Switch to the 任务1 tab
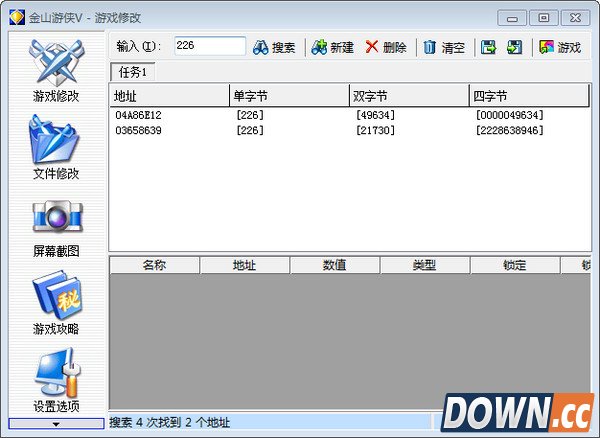The height and width of the screenshot is (438, 600). [132, 72]
